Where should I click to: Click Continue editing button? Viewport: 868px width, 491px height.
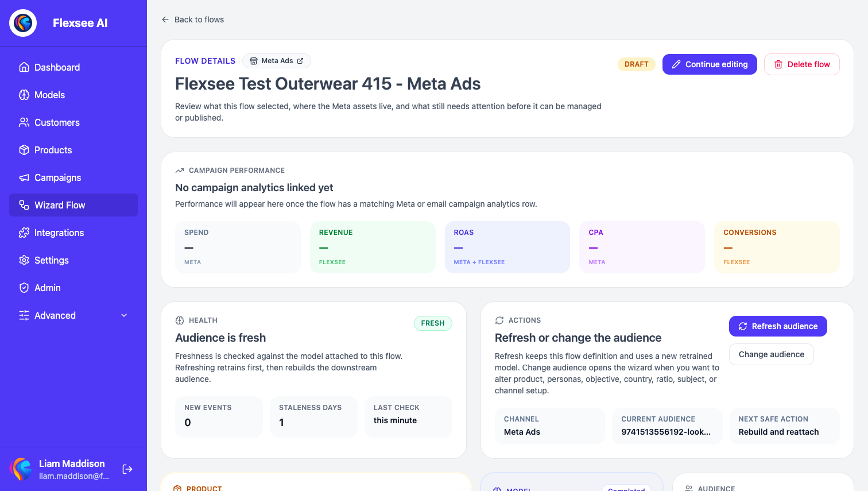tap(710, 64)
